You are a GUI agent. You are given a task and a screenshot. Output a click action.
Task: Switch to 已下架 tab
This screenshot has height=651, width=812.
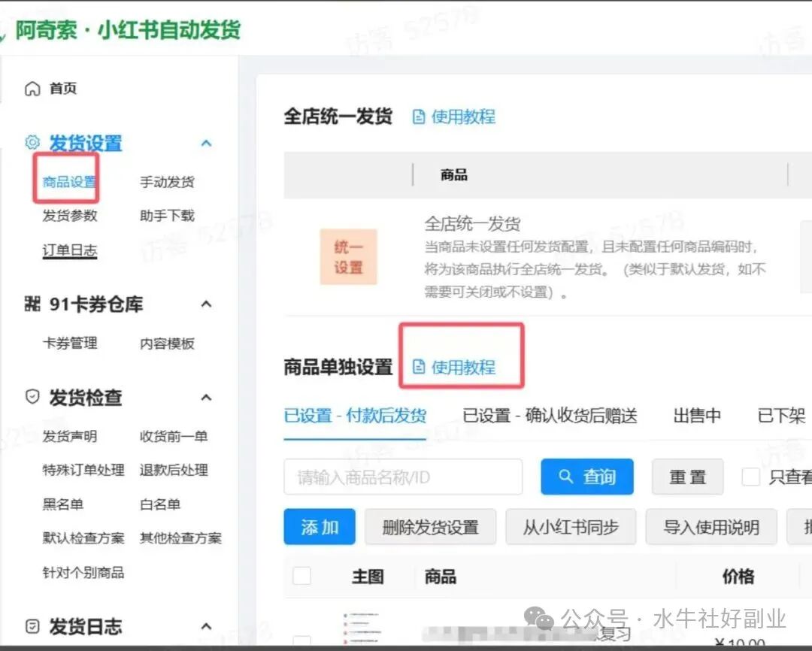(781, 416)
